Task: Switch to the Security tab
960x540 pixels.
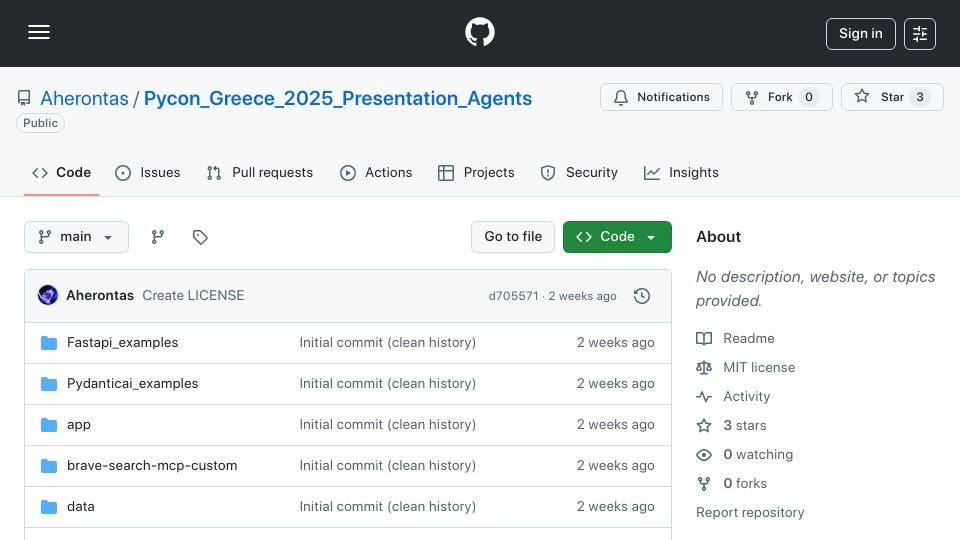Action: pos(579,173)
